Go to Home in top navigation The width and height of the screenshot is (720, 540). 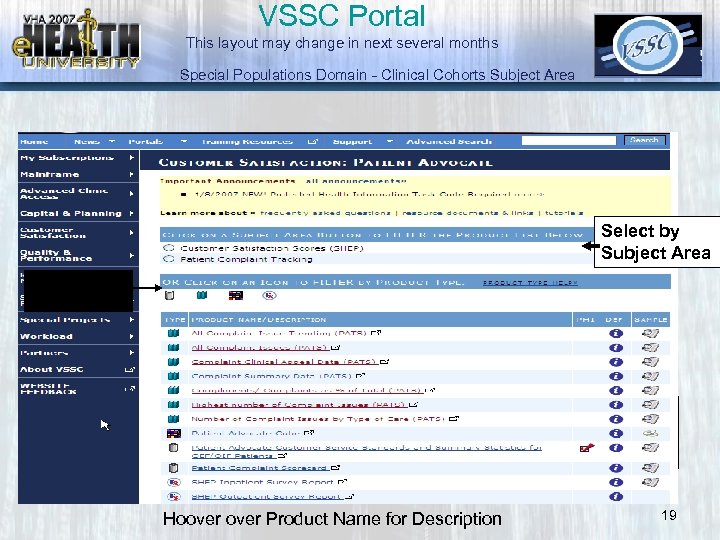coord(34,141)
